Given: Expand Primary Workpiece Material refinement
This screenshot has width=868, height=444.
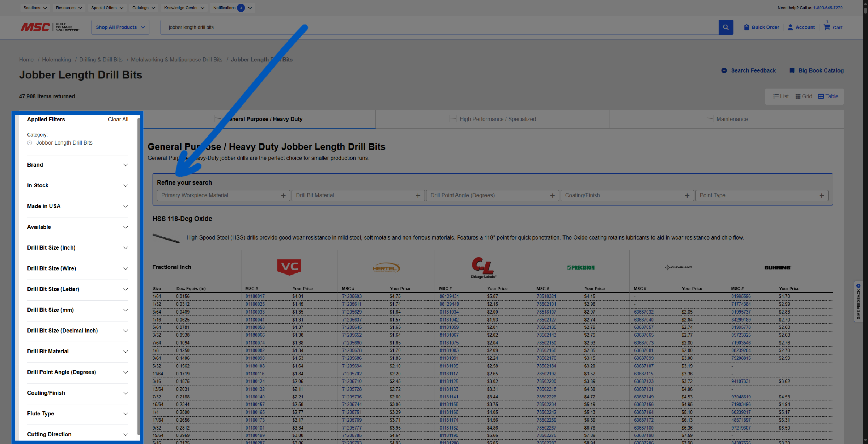Looking at the screenshot, I should (x=223, y=195).
